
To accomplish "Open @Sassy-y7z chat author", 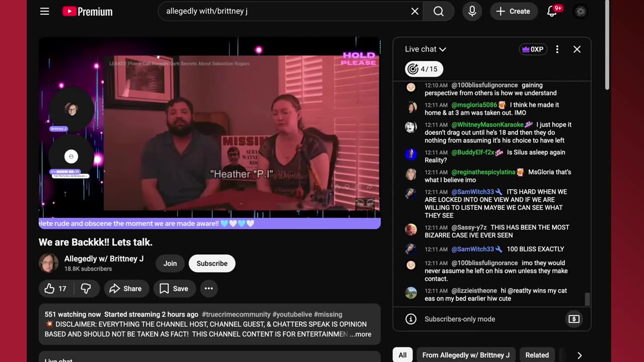I will (x=469, y=227).
